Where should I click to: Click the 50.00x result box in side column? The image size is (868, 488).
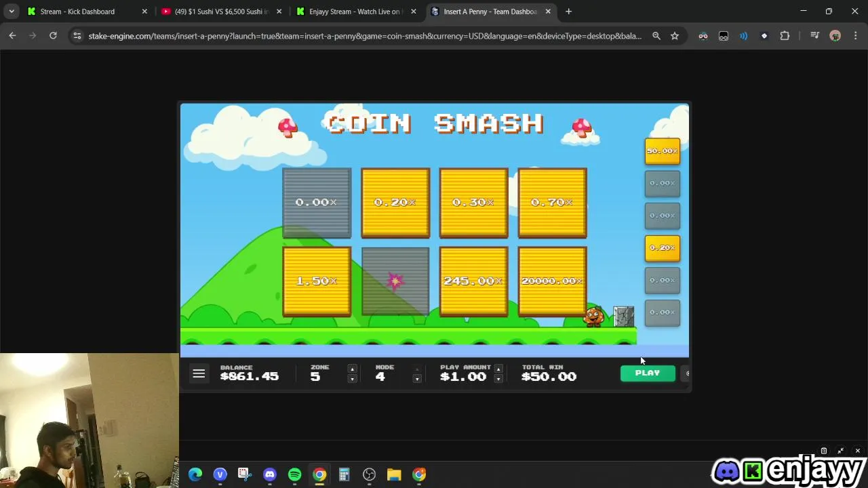663,151
